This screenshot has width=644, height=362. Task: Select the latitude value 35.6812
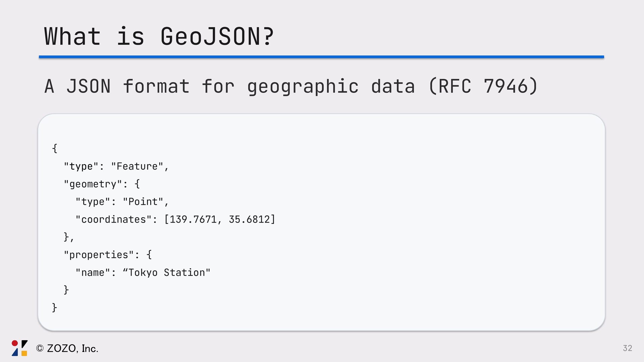250,220
